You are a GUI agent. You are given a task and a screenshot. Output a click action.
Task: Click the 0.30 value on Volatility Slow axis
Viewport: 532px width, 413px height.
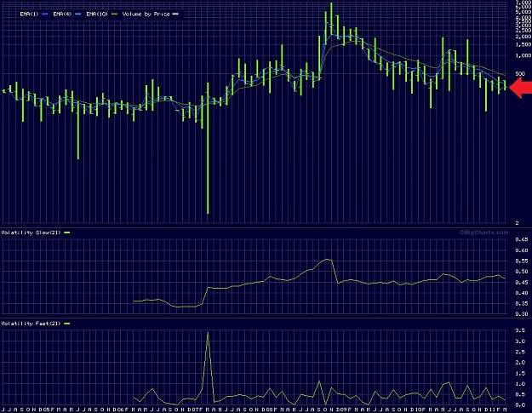tap(522, 314)
